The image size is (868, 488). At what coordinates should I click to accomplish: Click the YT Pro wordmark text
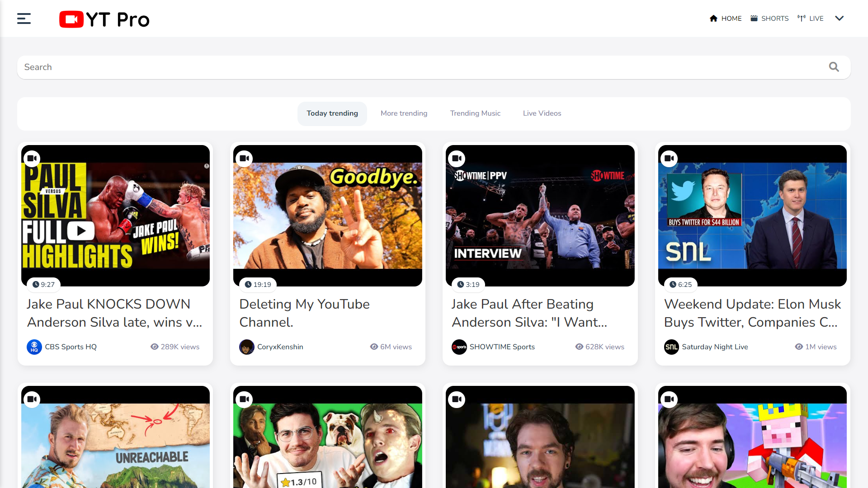118,19
